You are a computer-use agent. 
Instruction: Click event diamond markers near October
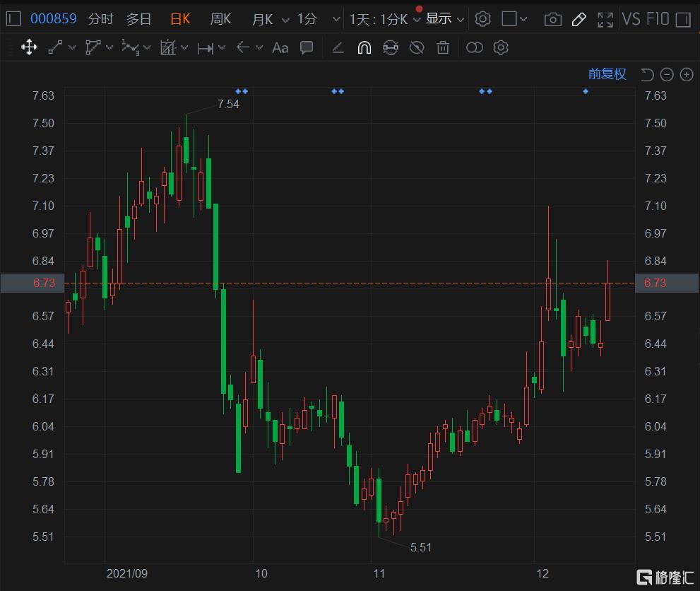tap(242, 92)
